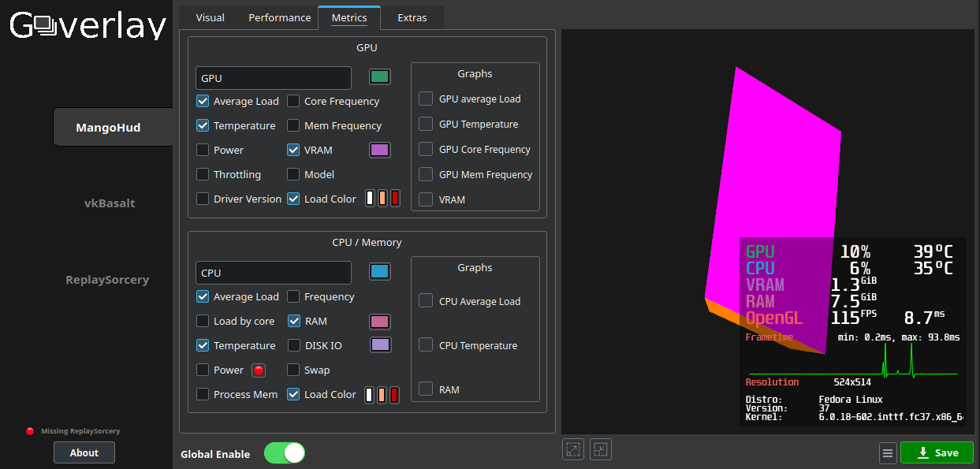Viewport: 980px width, 469px height.
Task: Uncheck GPU Load Color checkbox
Action: pyautogui.click(x=293, y=199)
